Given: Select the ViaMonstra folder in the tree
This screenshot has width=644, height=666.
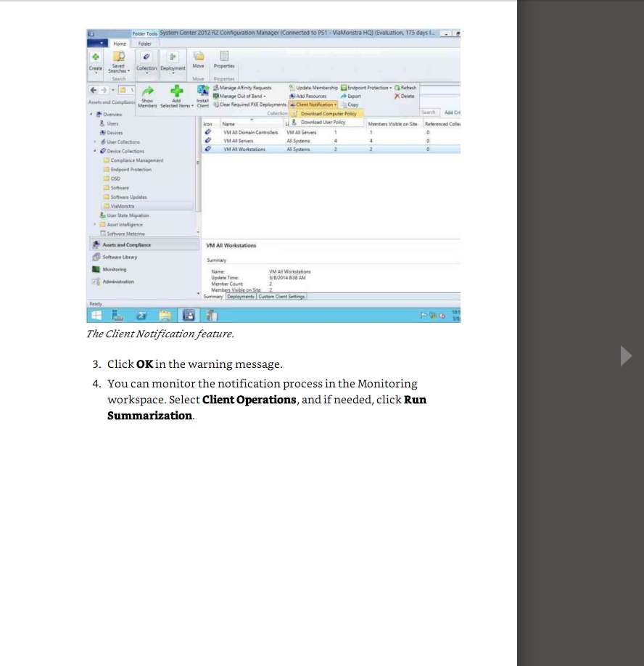Looking at the screenshot, I should tap(124, 206).
